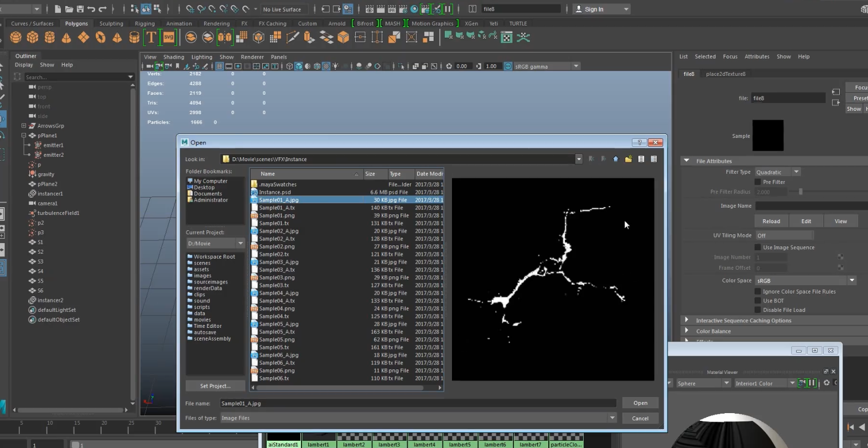The width and height of the screenshot is (868, 448).
Task: Check Ignore Color Space File Rules
Action: tap(758, 291)
